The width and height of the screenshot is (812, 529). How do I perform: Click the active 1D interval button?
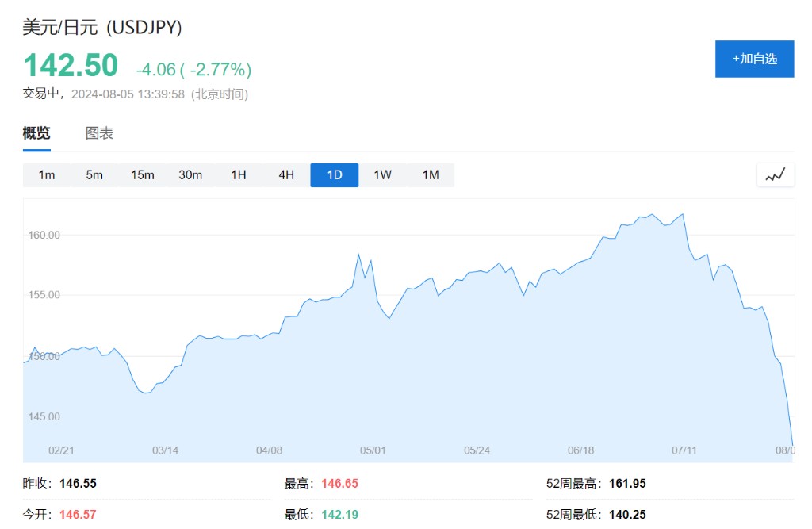(335, 175)
